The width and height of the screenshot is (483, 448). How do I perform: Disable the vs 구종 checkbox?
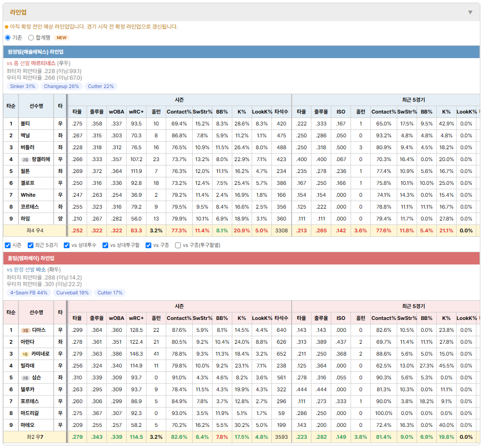coord(149,245)
